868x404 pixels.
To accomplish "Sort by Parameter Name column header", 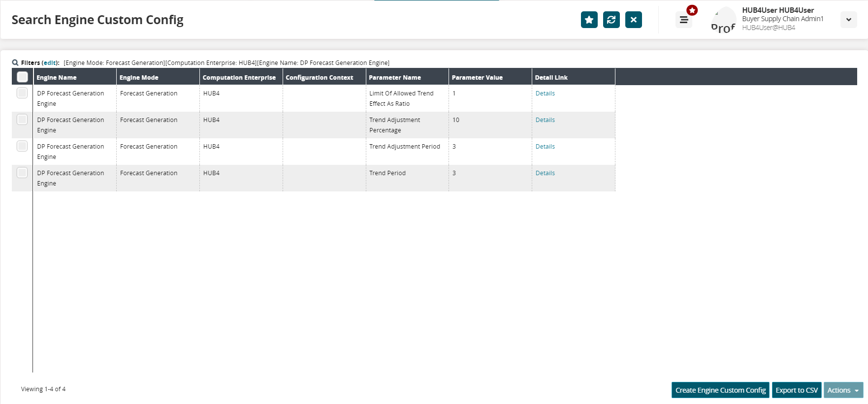I will point(407,77).
